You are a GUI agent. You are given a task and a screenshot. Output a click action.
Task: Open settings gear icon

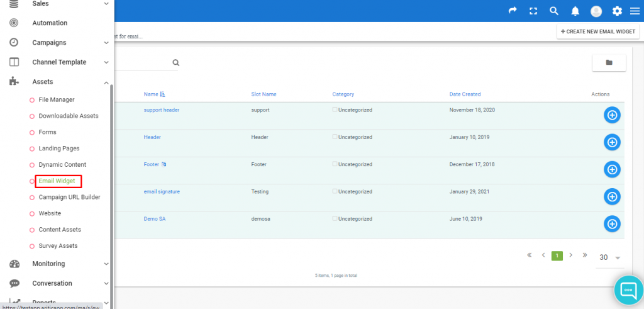pos(618,11)
